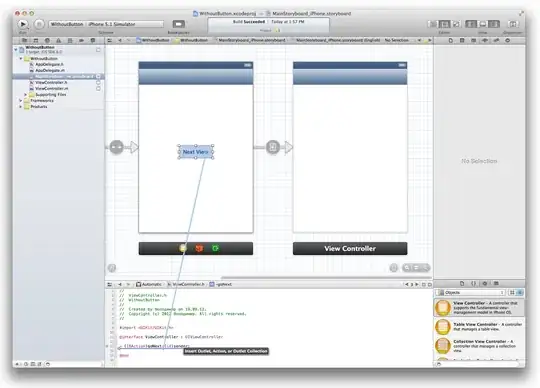540x388 pixels.
Task: Switch to the Version editor
Action: tap(456, 24)
